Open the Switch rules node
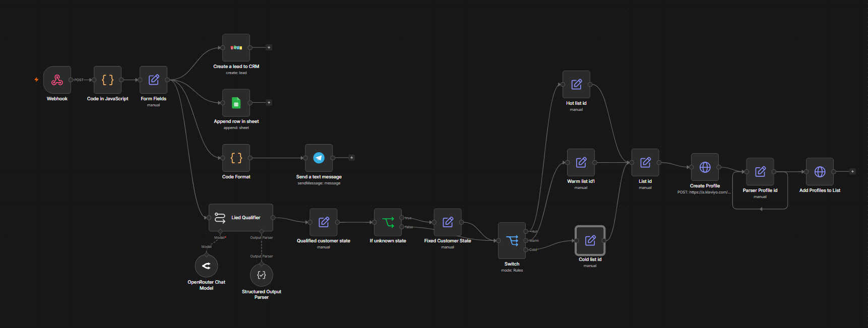This screenshot has height=328, width=868. click(x=512, y=241)
